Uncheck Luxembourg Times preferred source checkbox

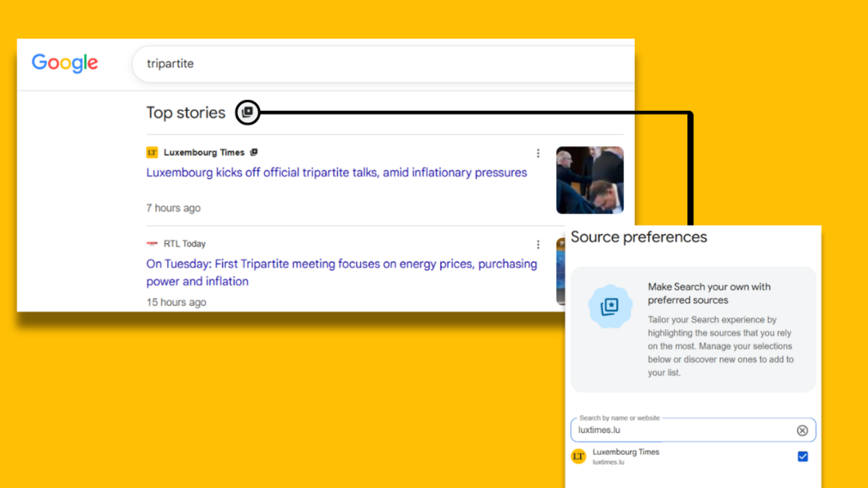pos(803,456)
